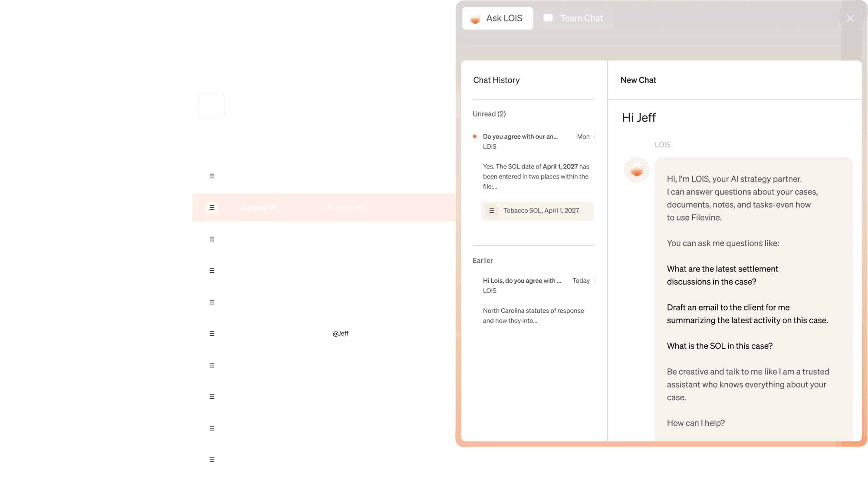Open the 'Hi Lois, do you agree with ...' chat
This screenshot has width=868, height=480.
click(522, 281)
